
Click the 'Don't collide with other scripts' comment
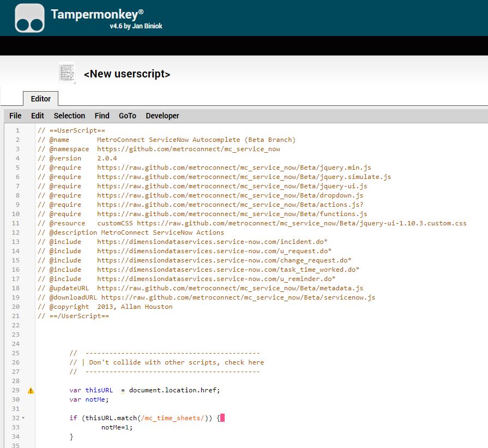coord(167,362)
